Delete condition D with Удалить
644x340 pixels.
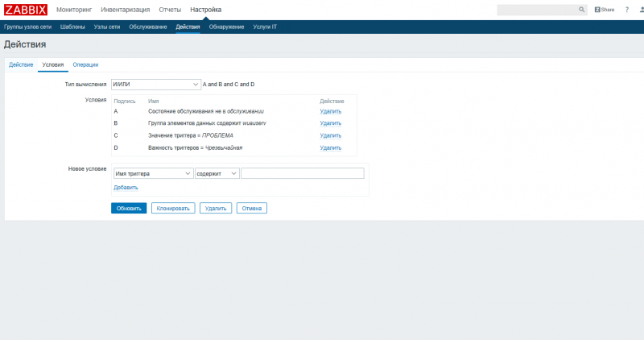point(331,147)
